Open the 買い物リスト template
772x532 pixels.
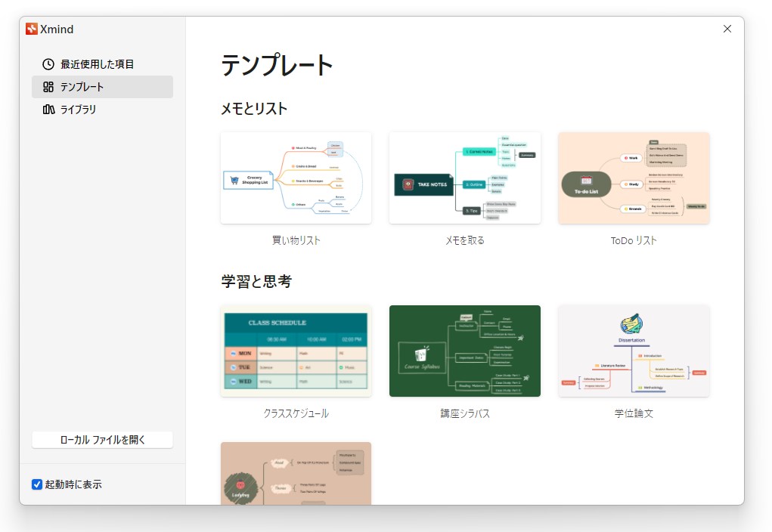coord(295,178)
